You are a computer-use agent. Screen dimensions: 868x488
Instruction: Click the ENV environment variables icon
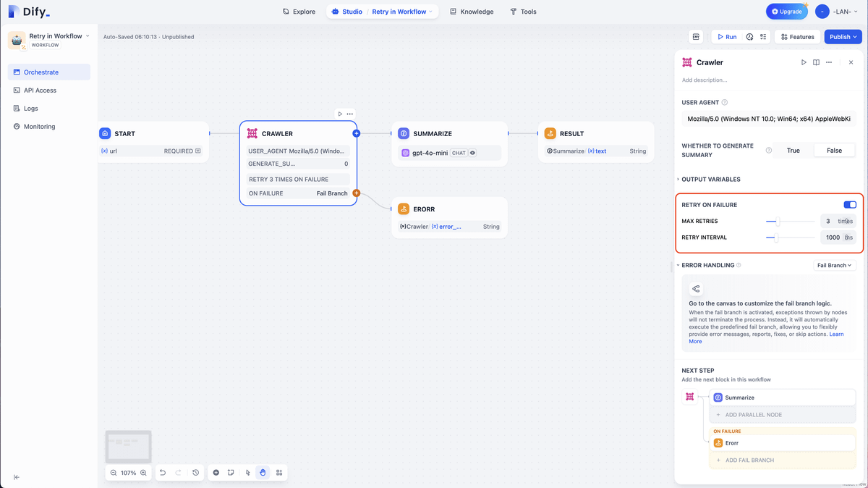point(697,37)
